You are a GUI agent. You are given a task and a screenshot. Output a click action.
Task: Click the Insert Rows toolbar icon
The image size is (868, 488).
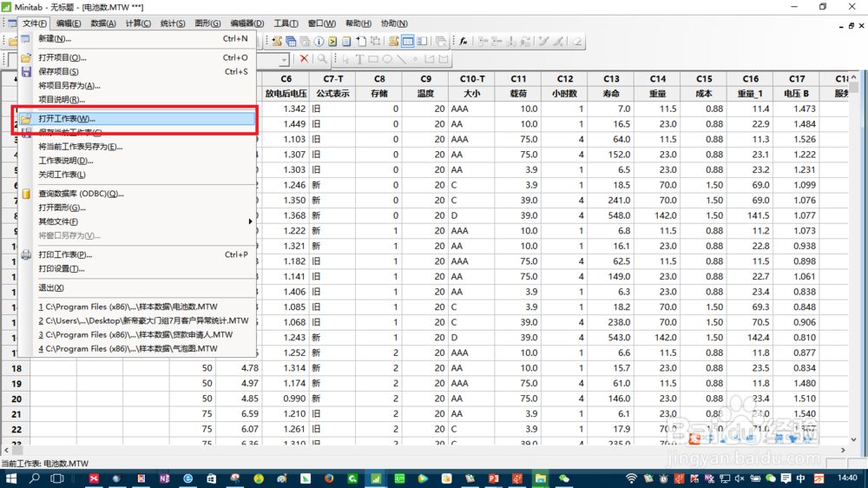(x=496, y=41)
